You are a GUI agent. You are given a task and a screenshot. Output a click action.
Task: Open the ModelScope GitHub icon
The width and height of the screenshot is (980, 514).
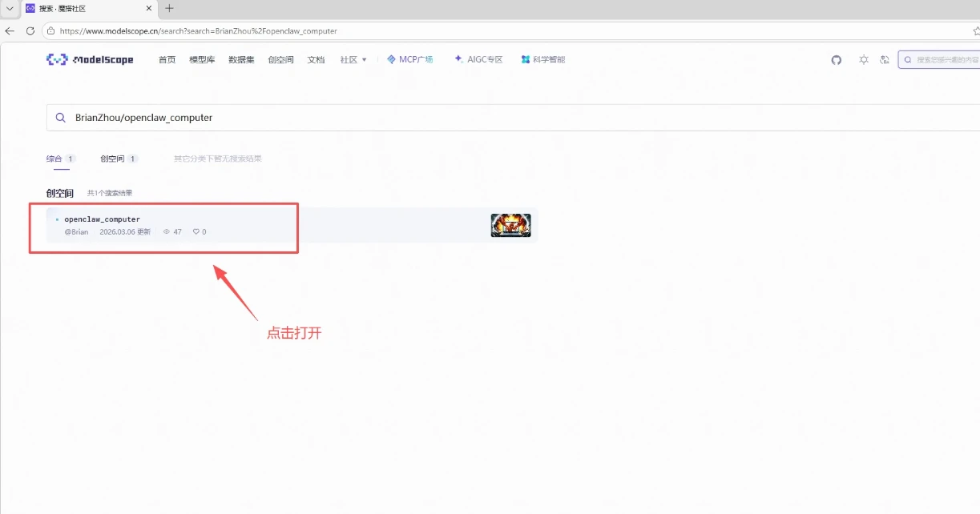836,59
